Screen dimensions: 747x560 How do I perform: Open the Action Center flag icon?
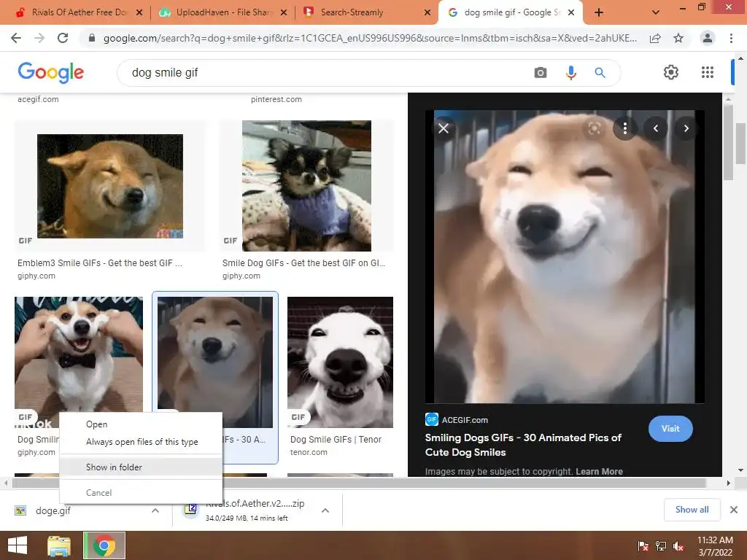643,546
